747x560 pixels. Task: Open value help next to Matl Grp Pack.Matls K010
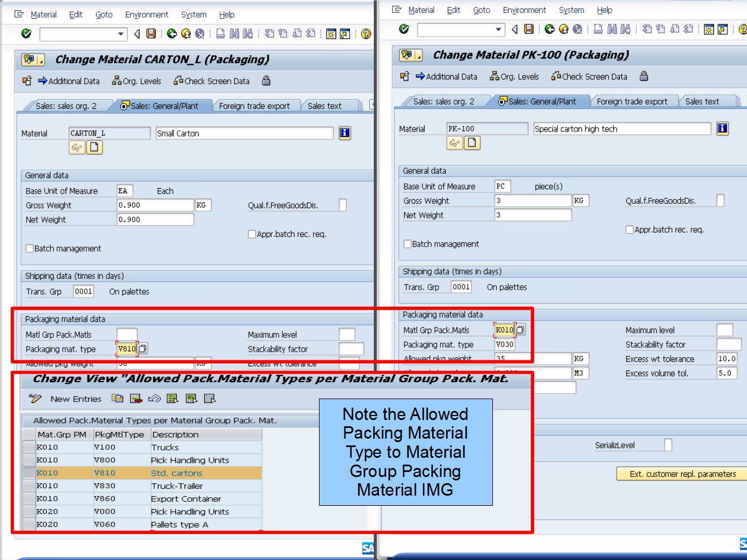[521, 330]
